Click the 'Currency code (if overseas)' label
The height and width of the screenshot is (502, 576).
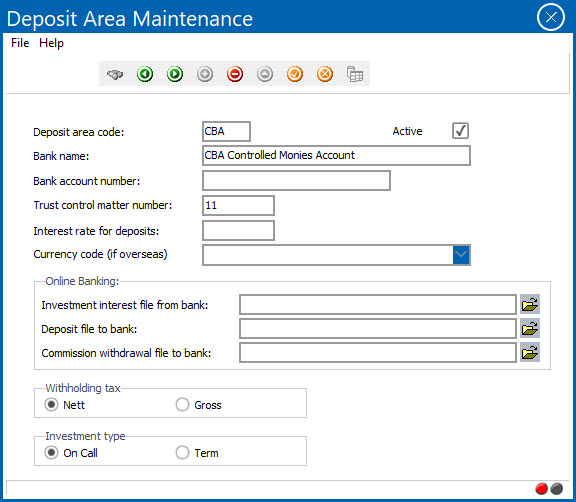pyautogui.click(x=100, y=254)
